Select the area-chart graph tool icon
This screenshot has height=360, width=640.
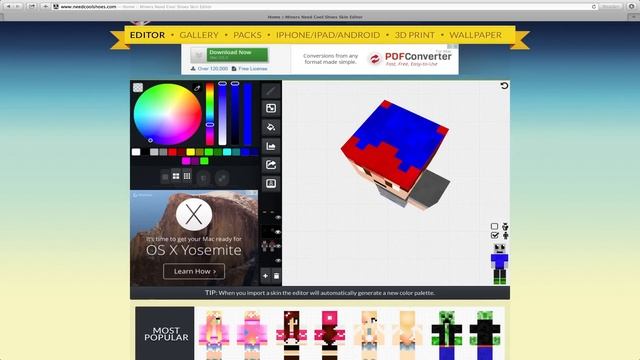(x=271, y=146)
